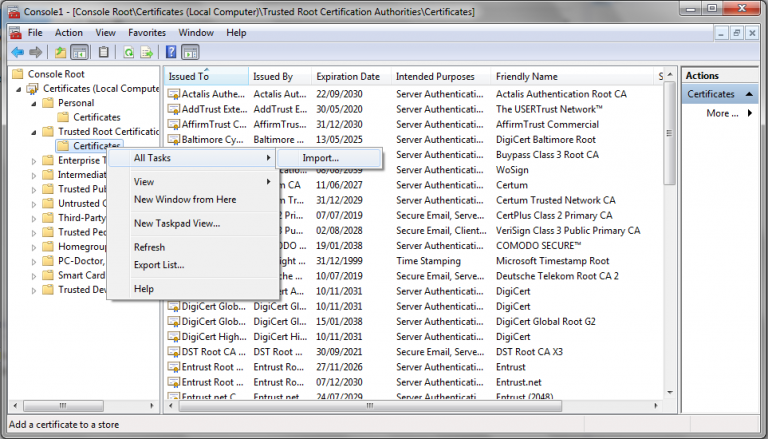Click certificate icon of AddTrust External row
Viewport: 768px width, 439px height.
tap(173, 109)
